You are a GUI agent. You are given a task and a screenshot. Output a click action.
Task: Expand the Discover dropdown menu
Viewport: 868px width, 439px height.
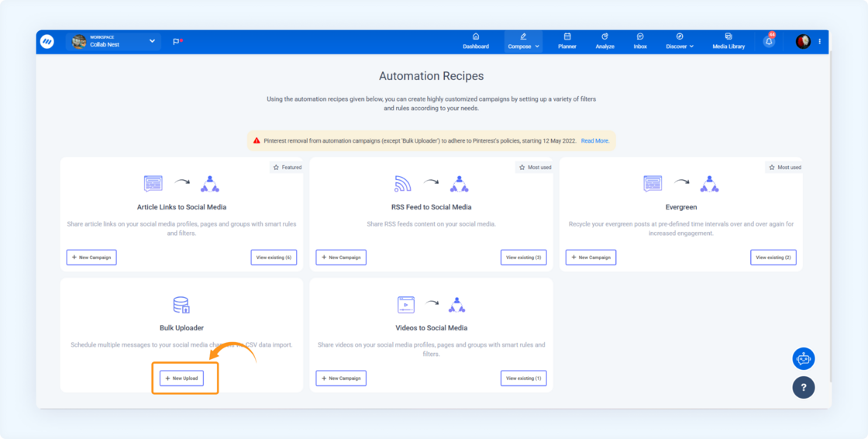(x=680, y=41)
